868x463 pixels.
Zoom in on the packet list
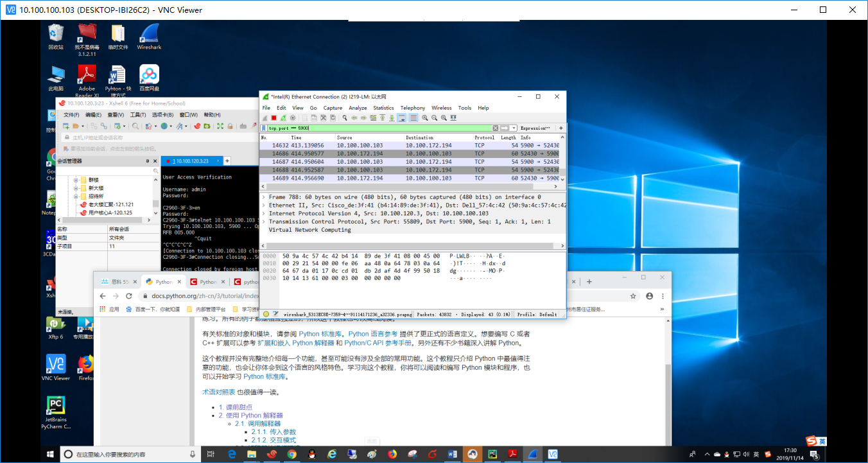[x=425, y=118]
